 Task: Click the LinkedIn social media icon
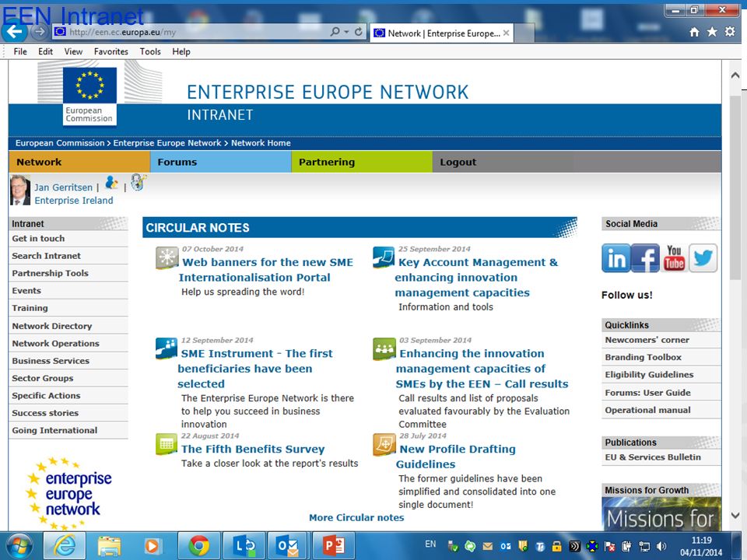point(615,258)
